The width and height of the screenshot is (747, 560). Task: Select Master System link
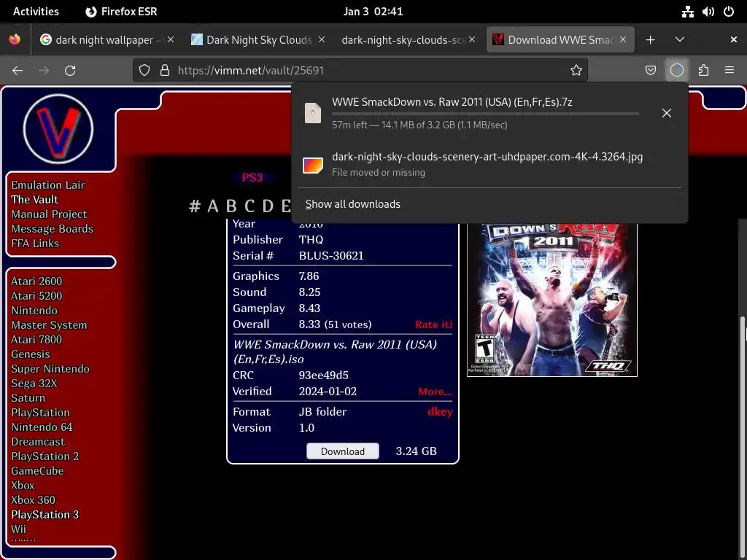(49, 325)
